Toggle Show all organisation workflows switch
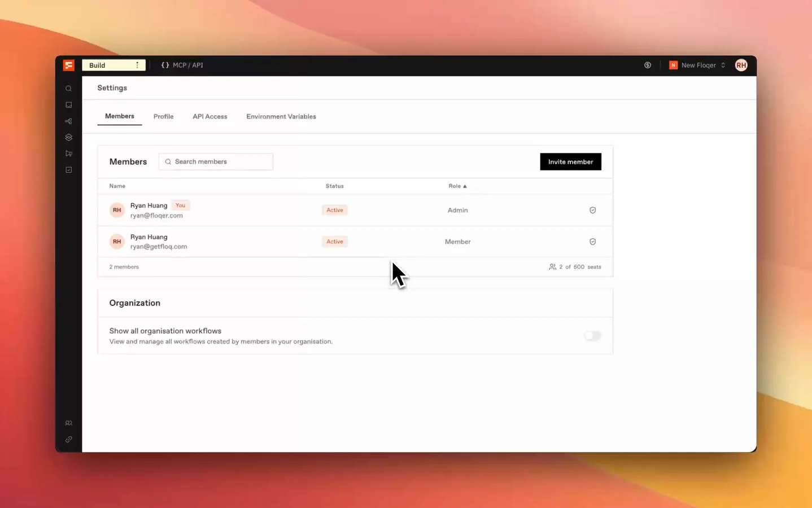Image resolution: width=812 pixels, height=508 pixels. (592, 336)
